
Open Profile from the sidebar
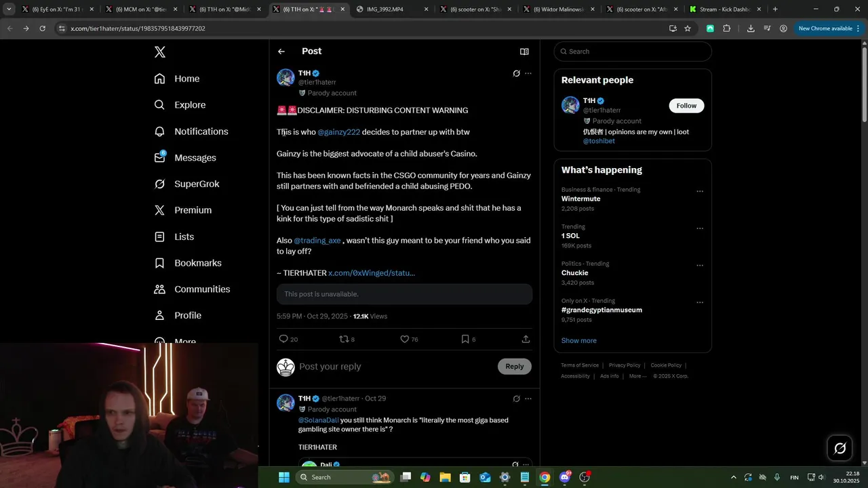point(177,315)
